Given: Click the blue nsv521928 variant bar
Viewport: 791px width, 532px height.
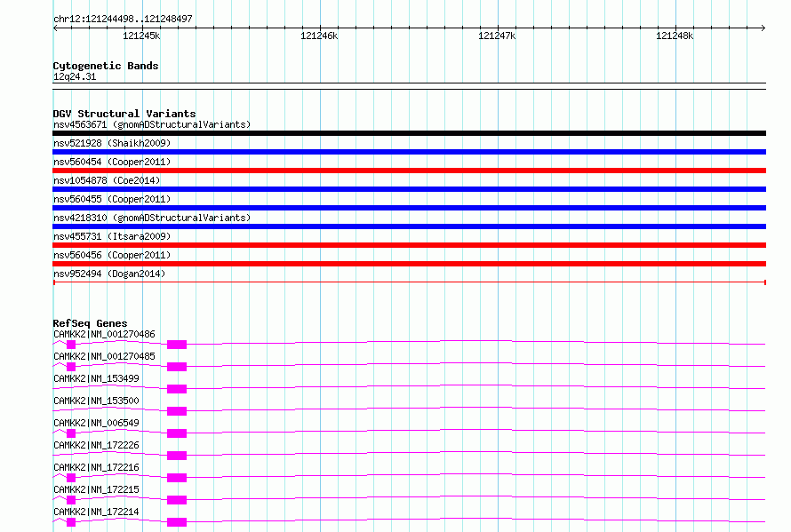Looking at the screenshot, I should coord(409,152).
